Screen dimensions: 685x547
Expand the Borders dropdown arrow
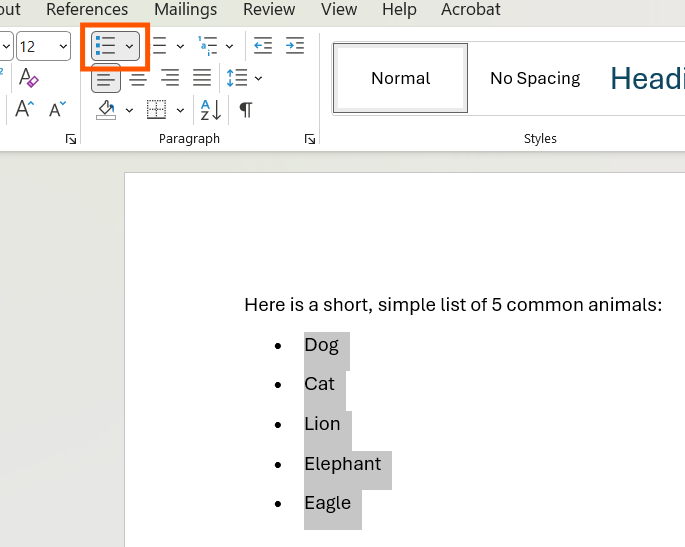click(x=180, y=110)
